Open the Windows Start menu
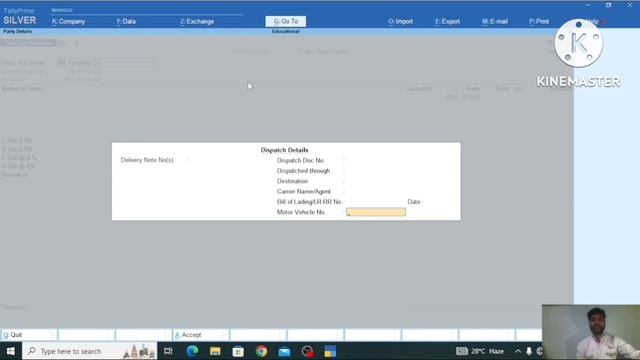The width and height of the screenshot is (640, 360). [11, 351]
